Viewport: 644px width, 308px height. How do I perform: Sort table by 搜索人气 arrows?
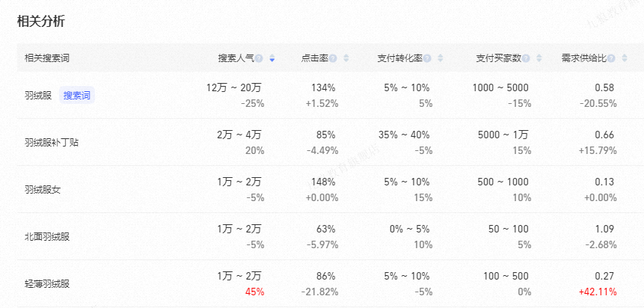[272, 58]
